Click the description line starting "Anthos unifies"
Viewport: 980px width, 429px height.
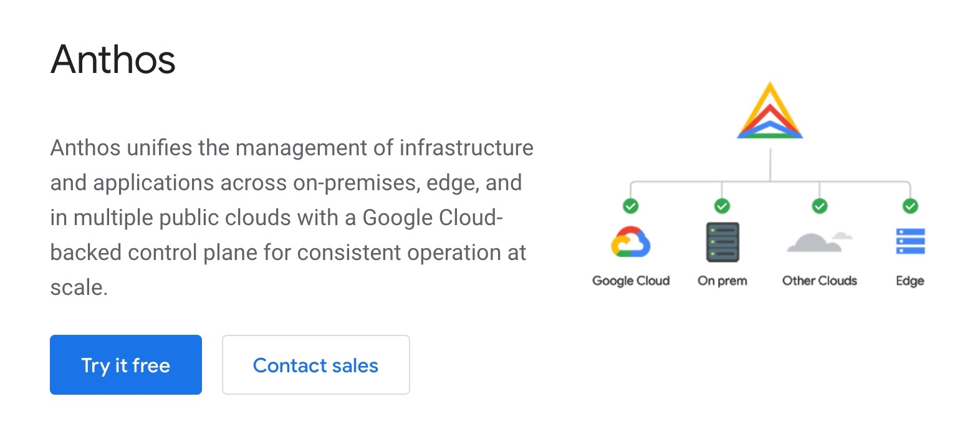pos(291,148)
